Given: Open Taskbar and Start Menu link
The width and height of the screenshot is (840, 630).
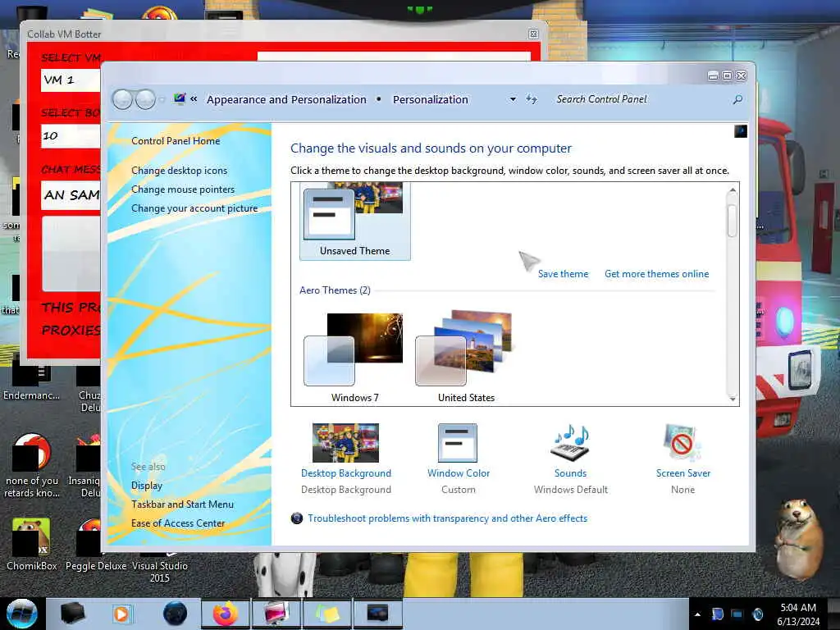Looking at the screenshot, I should tap(182, 504).
